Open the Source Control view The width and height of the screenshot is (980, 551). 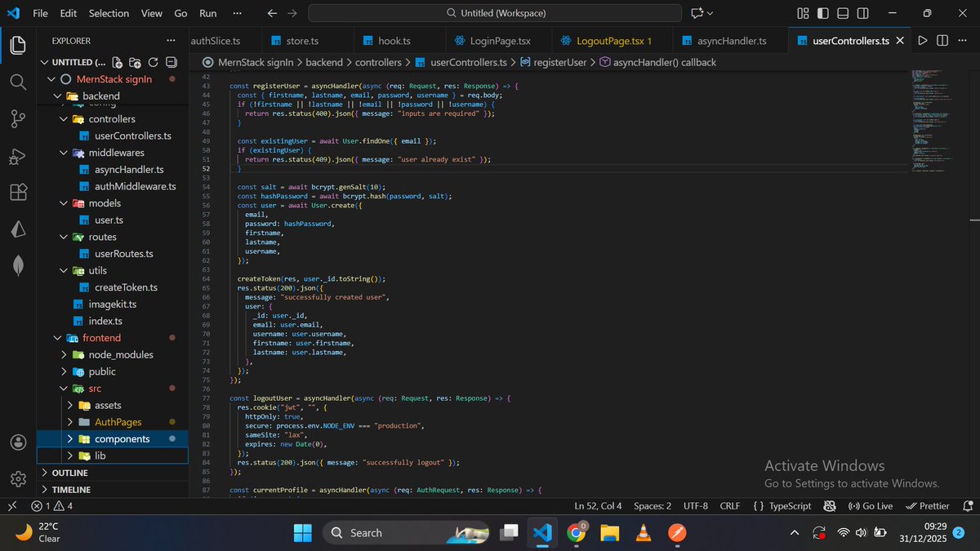18,119
